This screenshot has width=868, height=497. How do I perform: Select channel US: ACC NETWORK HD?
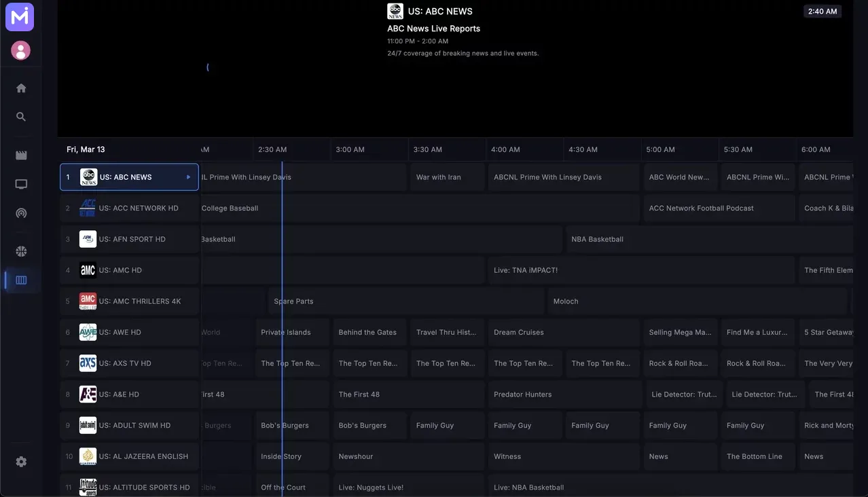(129, 208)
